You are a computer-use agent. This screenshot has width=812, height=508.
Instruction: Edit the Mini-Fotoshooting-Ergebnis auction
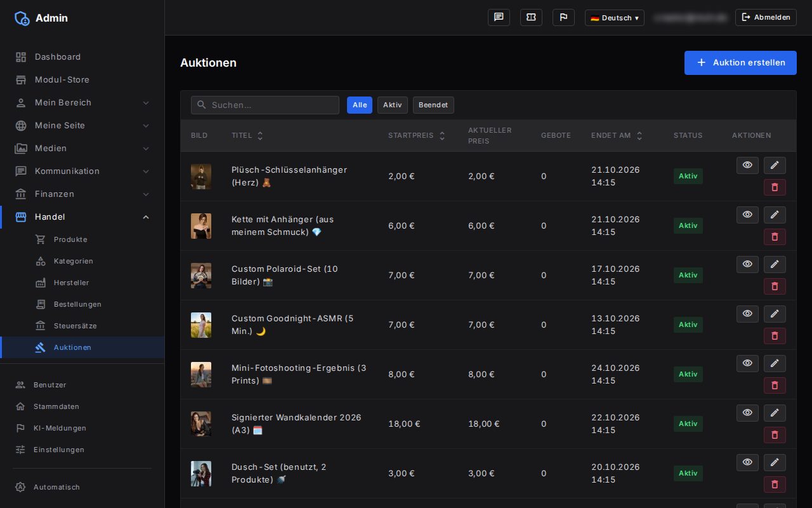pos(775,363)
